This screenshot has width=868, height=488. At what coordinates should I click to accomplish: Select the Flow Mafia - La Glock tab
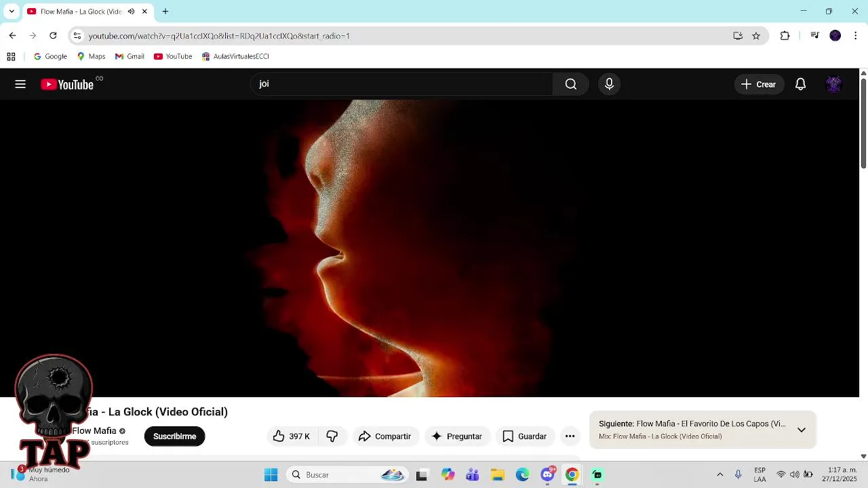(80, 12)
